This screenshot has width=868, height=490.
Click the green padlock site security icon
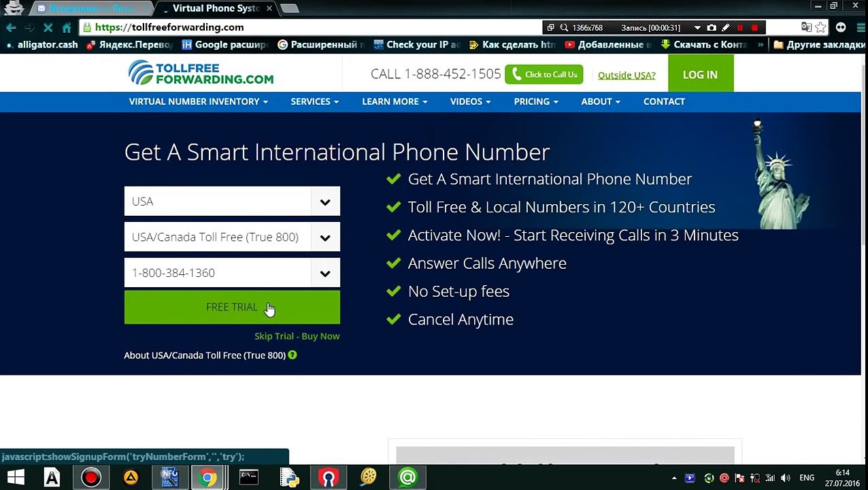point(88,27)
